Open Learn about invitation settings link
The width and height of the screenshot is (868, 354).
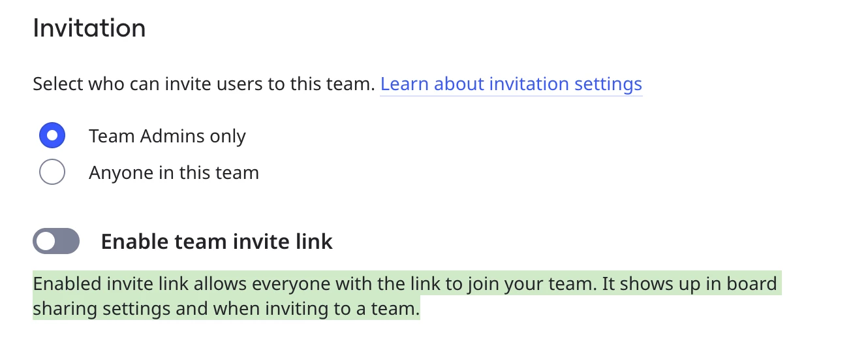[511, 84]
